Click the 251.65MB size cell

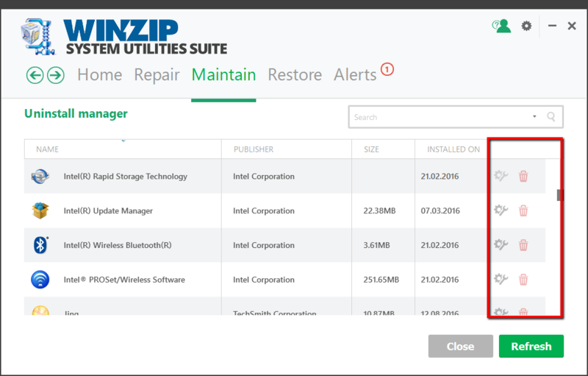point(381,280)
